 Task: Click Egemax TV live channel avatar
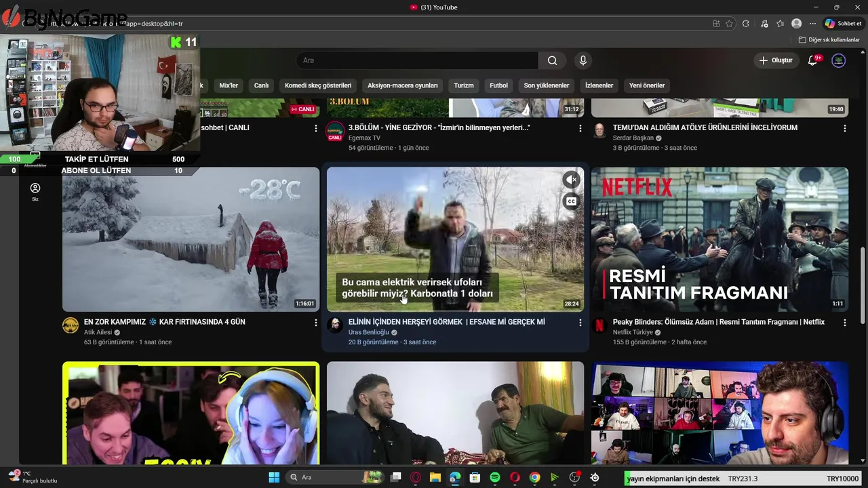(335, 131)
